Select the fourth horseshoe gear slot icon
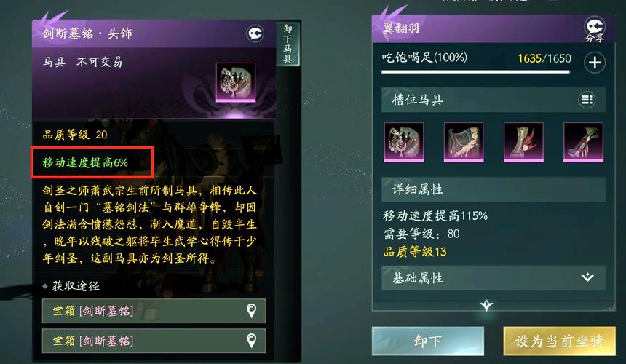The width and height of the screenshot is (626, 364). coord(583,142)
